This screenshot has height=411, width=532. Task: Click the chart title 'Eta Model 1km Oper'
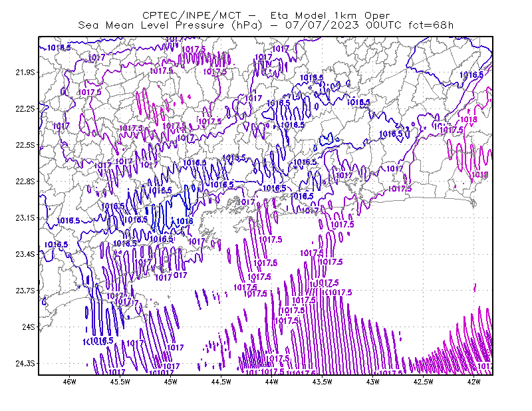coord(330,15)
